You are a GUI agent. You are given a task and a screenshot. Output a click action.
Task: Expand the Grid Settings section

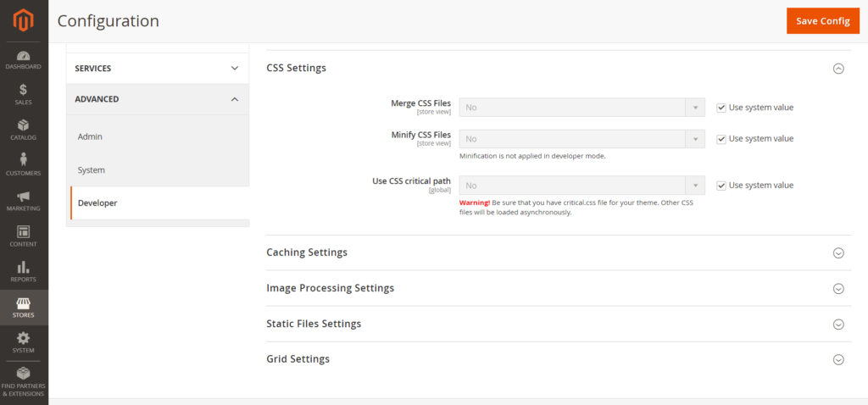[x=838, y=359]
